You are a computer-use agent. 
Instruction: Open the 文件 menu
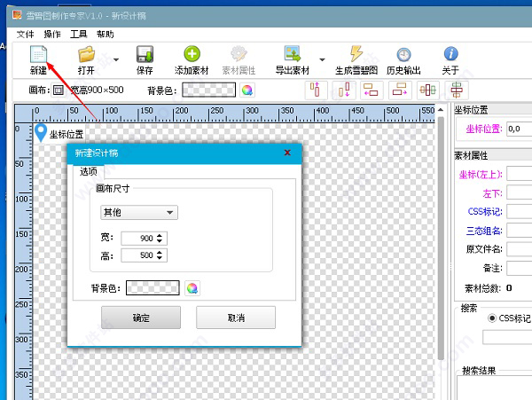point(26,35)
